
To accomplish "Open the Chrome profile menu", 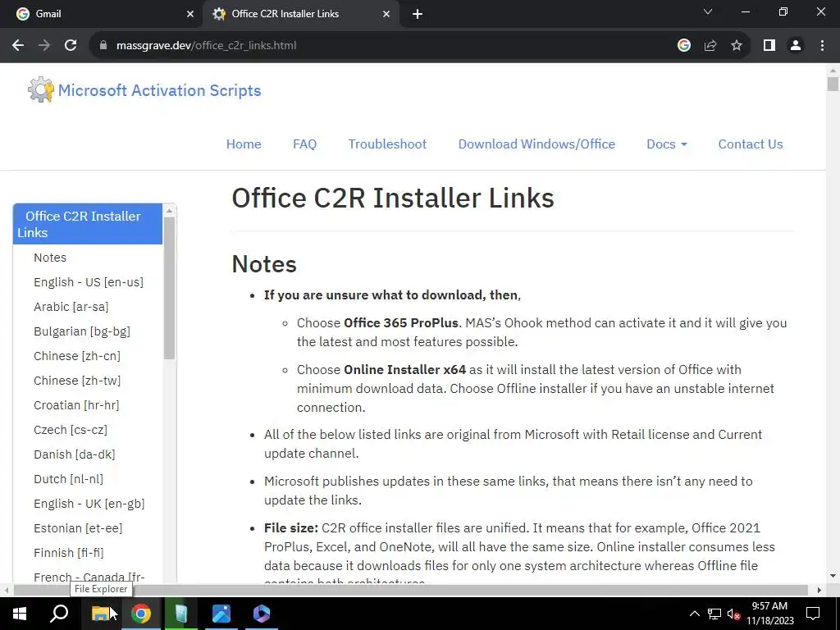I will coord(796,46).
